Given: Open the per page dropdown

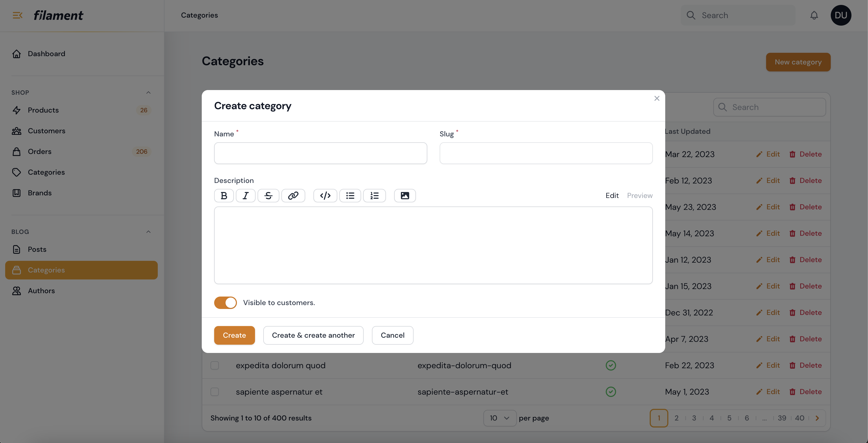Looking at the screenshot, I should point(499,418).
